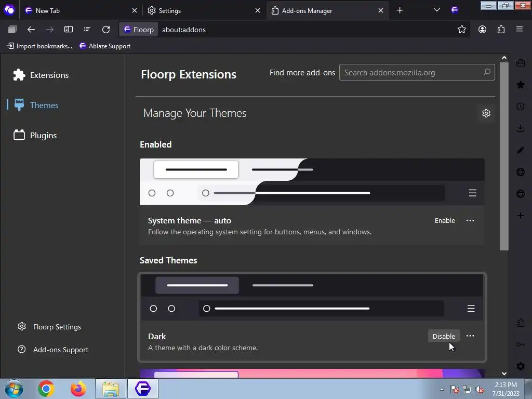Close the New Tab tab
Image resolution: width=532 pixels, height=399 pixels.
pos(135,10)
